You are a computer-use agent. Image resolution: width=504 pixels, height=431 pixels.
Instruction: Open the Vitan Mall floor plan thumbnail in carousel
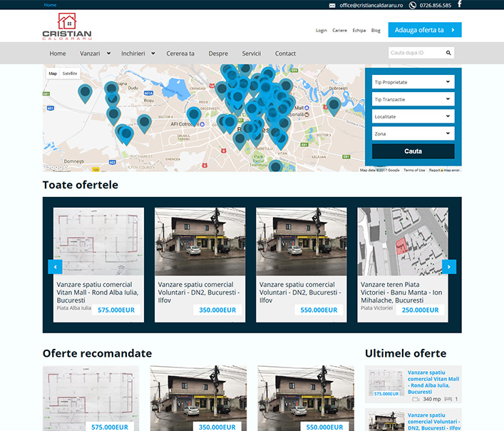[x=98, y=241]
